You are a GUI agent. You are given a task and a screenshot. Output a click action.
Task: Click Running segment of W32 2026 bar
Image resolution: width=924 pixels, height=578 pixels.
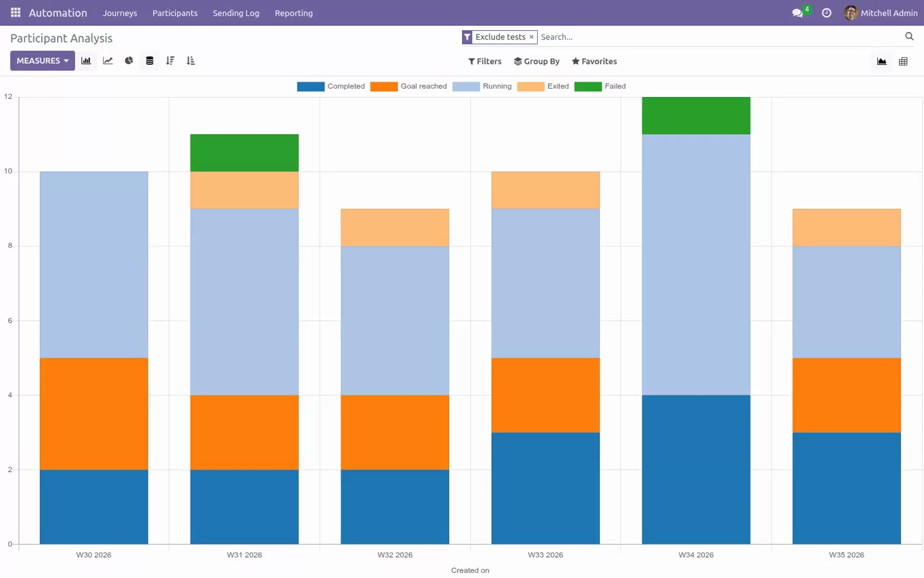[395, 321]
